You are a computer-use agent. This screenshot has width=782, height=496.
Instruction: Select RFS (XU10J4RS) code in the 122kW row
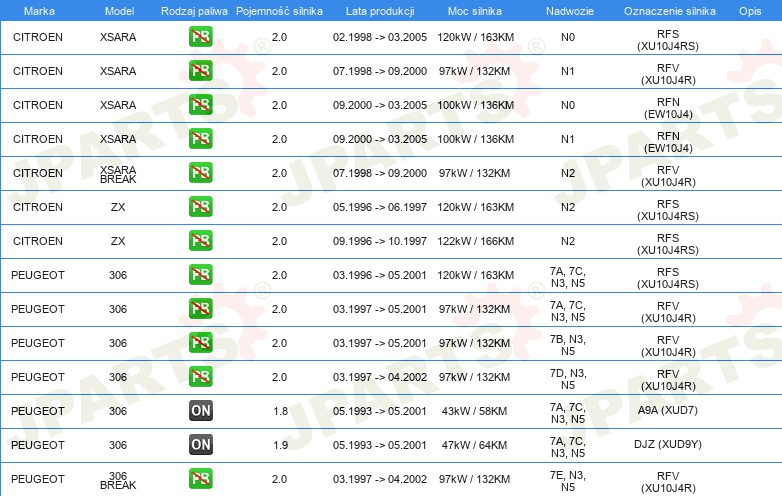668,244
